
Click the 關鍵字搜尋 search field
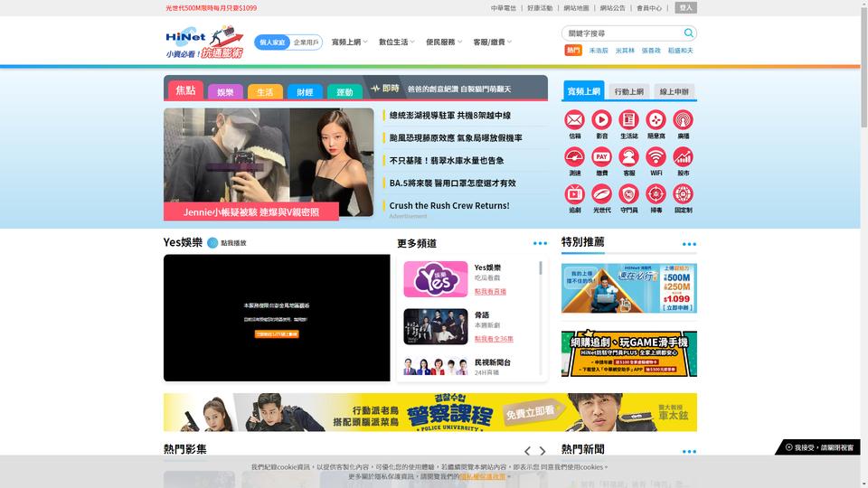coord(624,33)
